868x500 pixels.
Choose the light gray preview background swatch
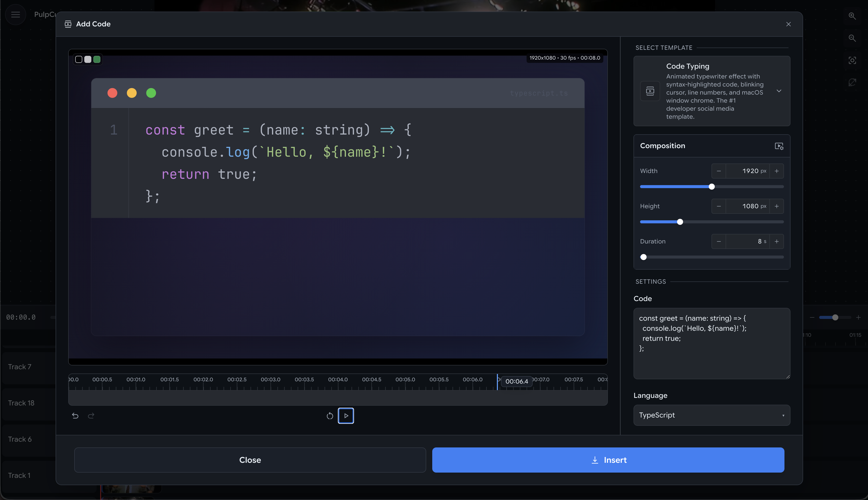point(88,59)
